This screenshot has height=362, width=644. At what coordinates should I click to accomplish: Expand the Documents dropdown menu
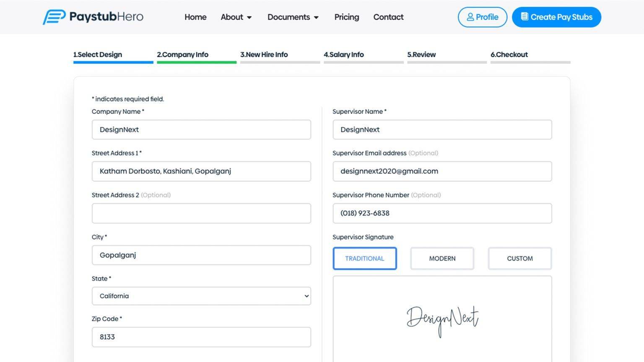(x=293, y=17)
